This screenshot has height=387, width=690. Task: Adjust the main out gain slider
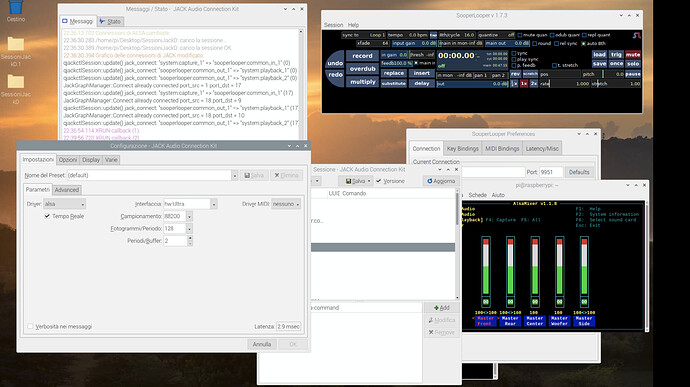coord(507,44)
